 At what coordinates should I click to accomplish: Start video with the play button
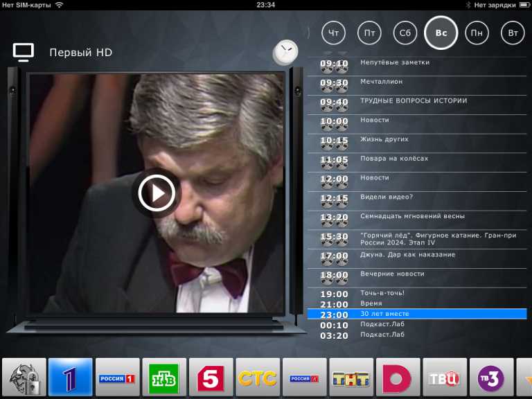click(157, 193)
